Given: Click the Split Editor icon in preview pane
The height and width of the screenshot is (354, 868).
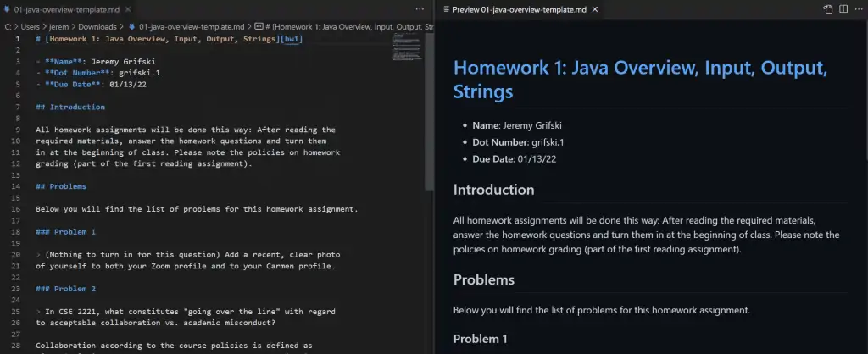Looking at the screenshot, I should coord(843,9).
